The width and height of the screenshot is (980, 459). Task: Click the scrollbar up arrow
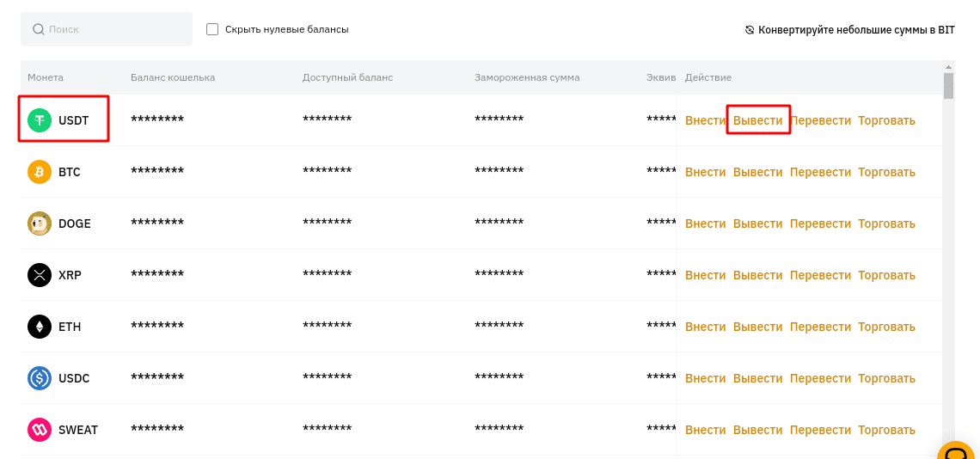click(949, 66)
